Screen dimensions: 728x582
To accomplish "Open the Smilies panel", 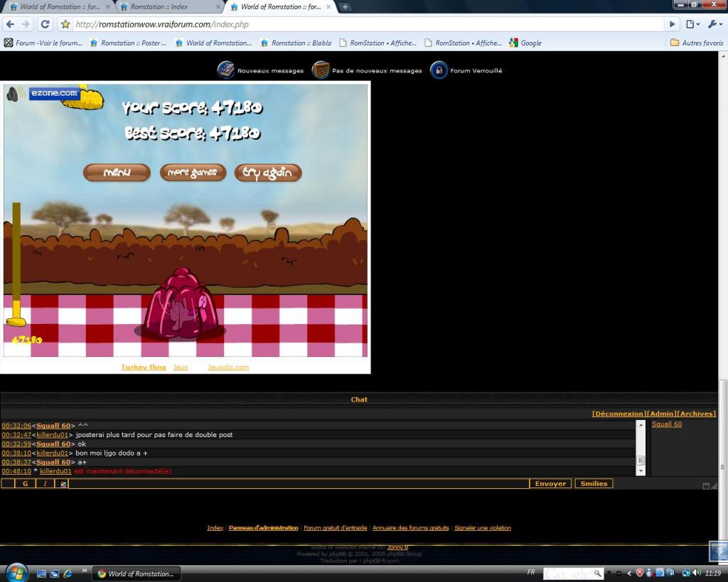I will tap(594, 484).
